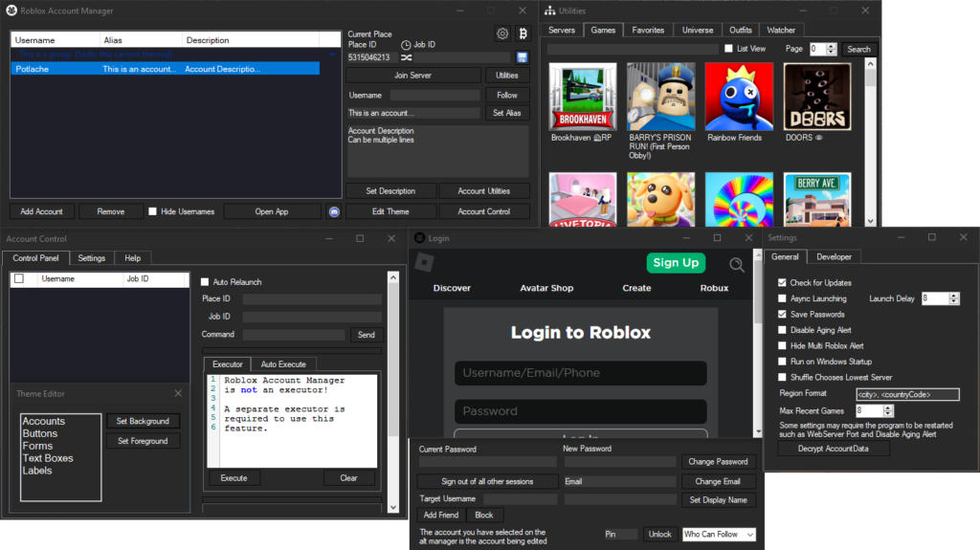The height and width of the screenshot is (550, 980).
Task: Open the Who Can Follow dropdown
Action: point(719,535)
